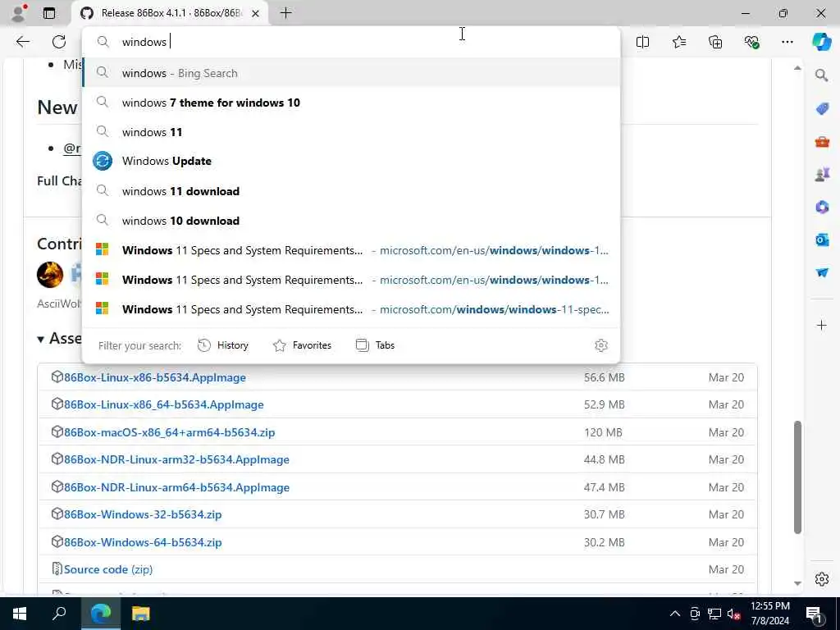Open the sidebar Search icon
The width and height of the screenshot is (840, 630).
pyautogui.click(x=822, y=75)
